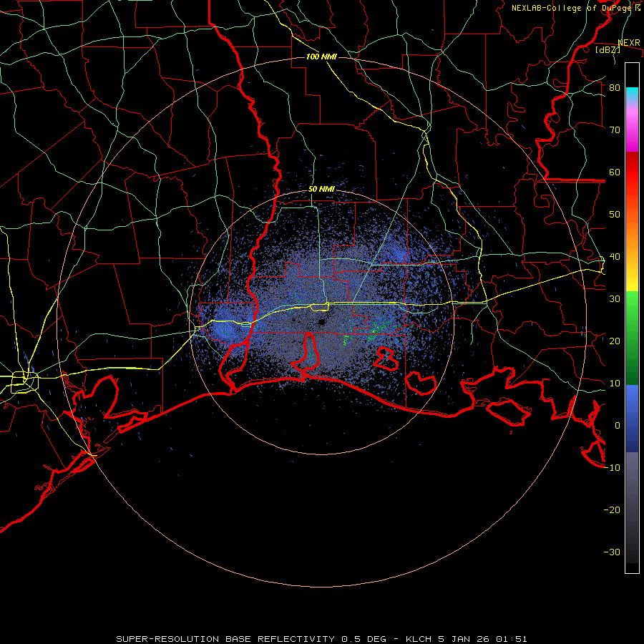Click the 01:51 timestamp in the caption

[x=512, y=639]
